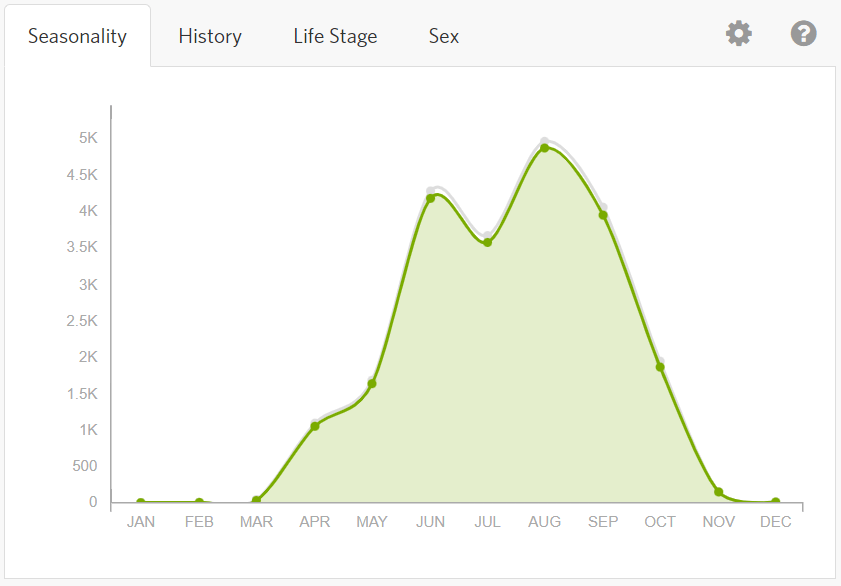Open the Sex tab
This screenshot has width=841, height=586.
coord(444,36)
